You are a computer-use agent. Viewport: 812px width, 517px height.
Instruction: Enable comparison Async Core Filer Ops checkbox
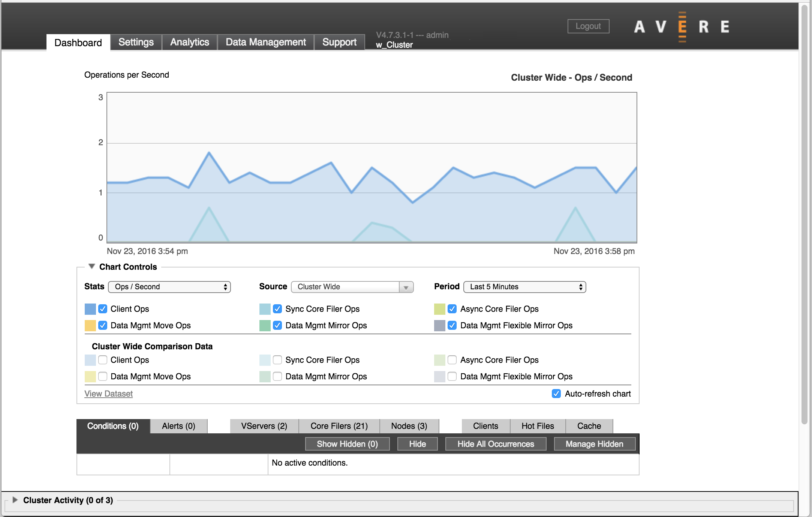pos(452,360)
